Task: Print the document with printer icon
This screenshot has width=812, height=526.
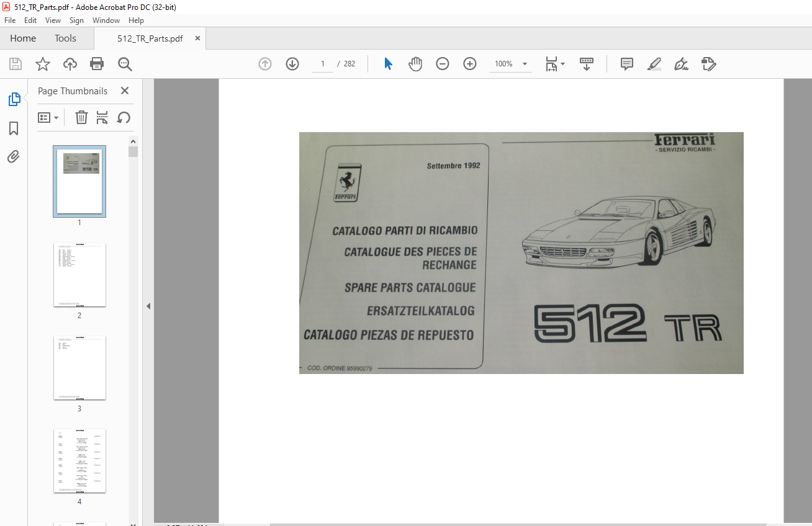Action: pyautogui.click(x=97, y=64)
